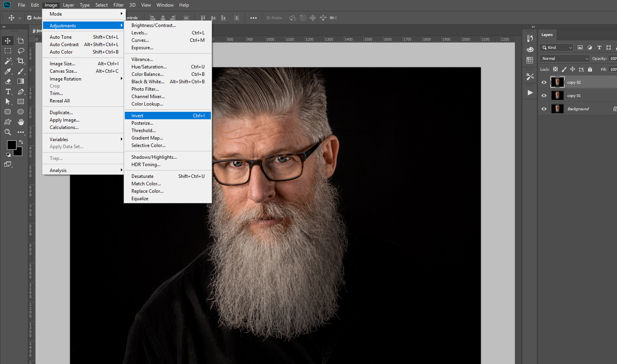
Task: Select the Rectangular Marquee tool
Action: pos(8,51)
